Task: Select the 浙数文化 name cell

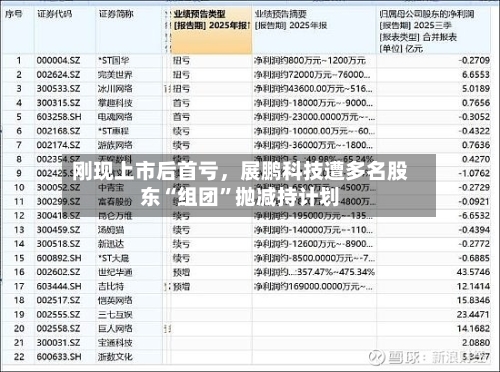Action: click(x=115, y=357)
